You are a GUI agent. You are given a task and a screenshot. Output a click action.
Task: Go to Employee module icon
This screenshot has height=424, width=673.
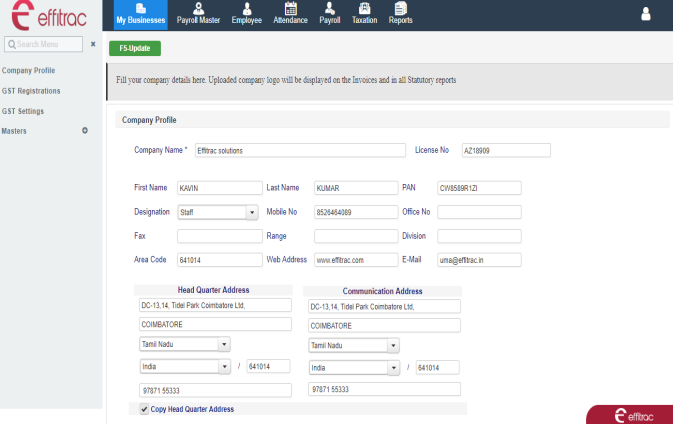[x=247, y=9]
